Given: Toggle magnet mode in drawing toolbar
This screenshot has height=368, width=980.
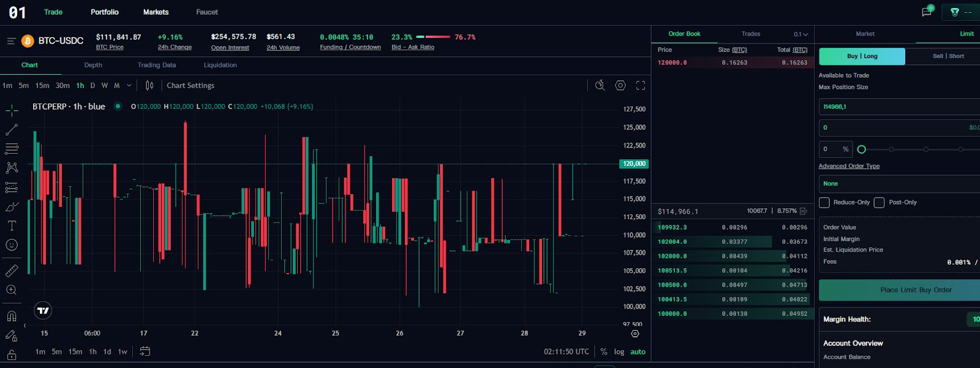Looking at the screenshot, I should (x=12, y=316).
